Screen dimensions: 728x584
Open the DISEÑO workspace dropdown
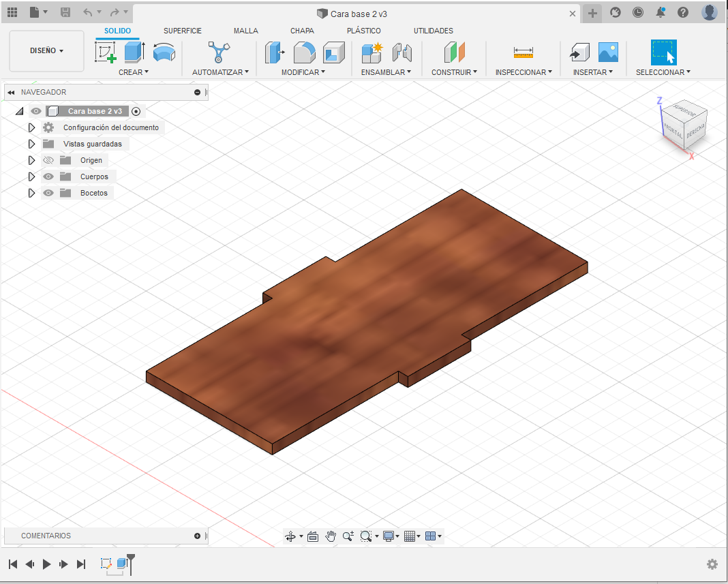point(46,51)
